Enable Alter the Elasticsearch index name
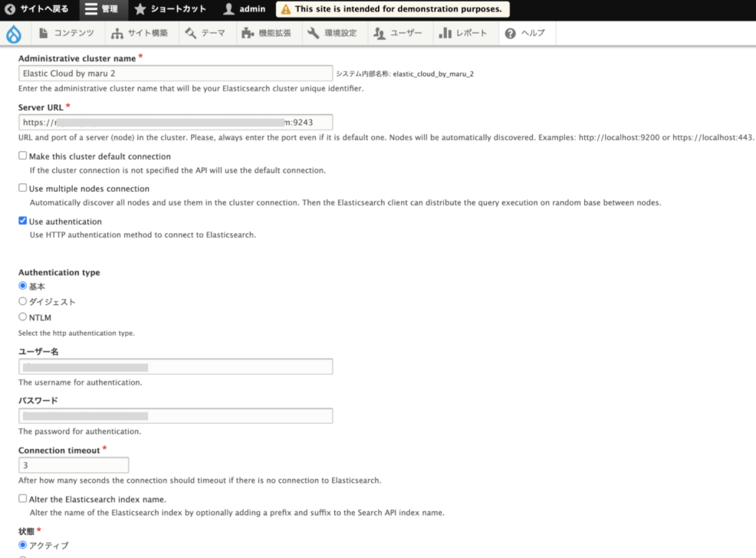This screenshot has width=756, height=558. coord(23,498)
